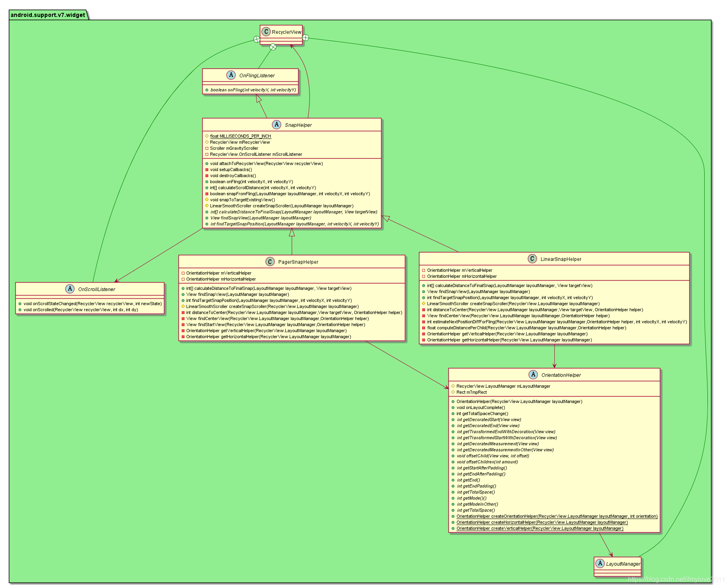Viewport: 728px width, 587px height.
Task: Click the plus-circle connector below RecyclerView
Action: tap(273, 47)
